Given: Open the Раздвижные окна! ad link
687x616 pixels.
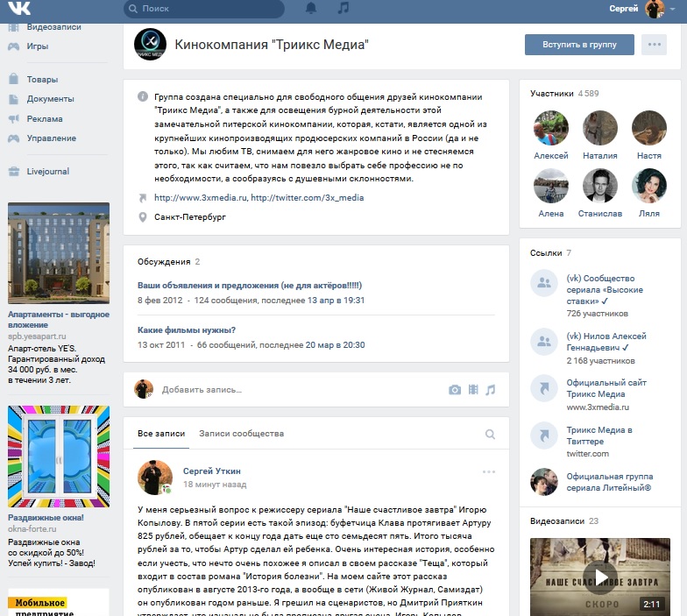Looking at the screenshot, I should (x=46, y=517).
